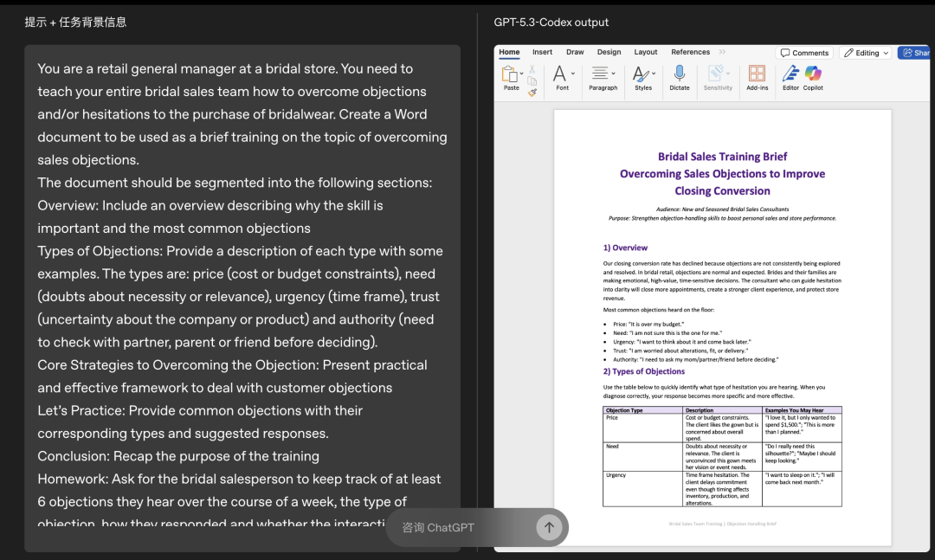Expand the Font dropdown arrow
Viewport: 935px width, 560px height.
click(x=573, y=74)
